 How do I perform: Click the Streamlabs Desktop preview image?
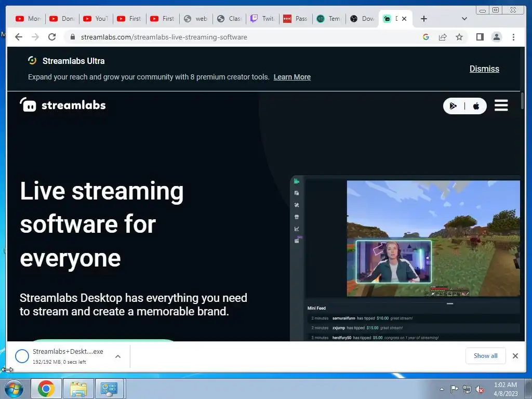coord(405,258)
